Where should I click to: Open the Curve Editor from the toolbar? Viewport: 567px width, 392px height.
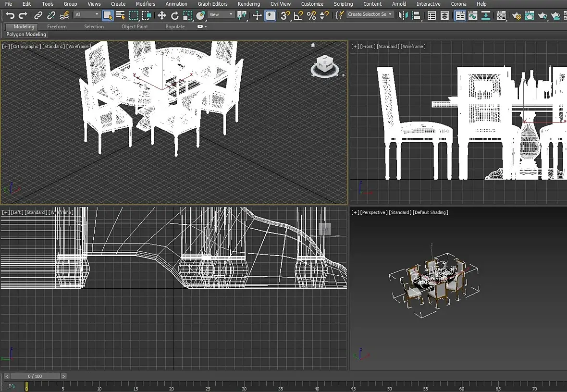coord(473,15)
